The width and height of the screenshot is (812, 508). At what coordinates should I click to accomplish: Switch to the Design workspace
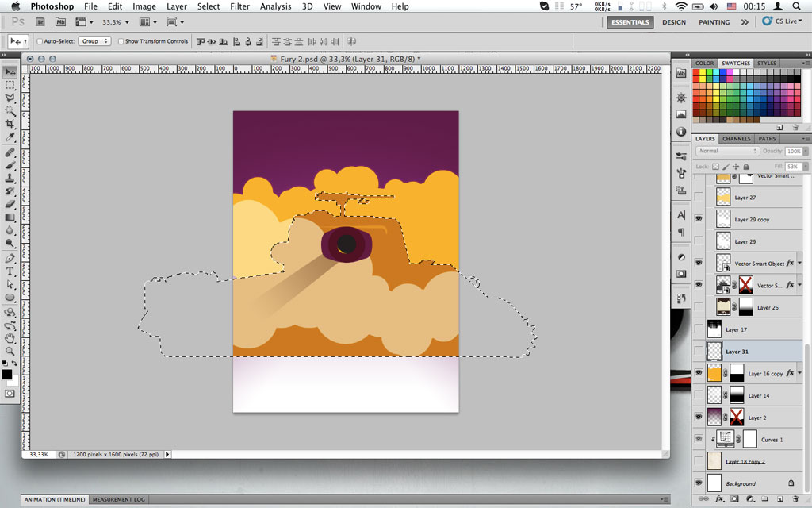pos(674,22)
